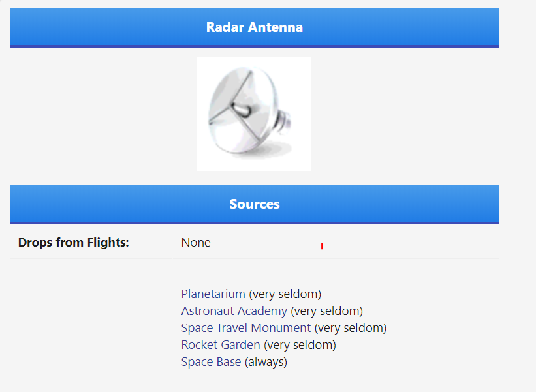Open the Planetarium link
This screenshot has height=392, width=536.
pyautogui.click(x=213, y=294)
